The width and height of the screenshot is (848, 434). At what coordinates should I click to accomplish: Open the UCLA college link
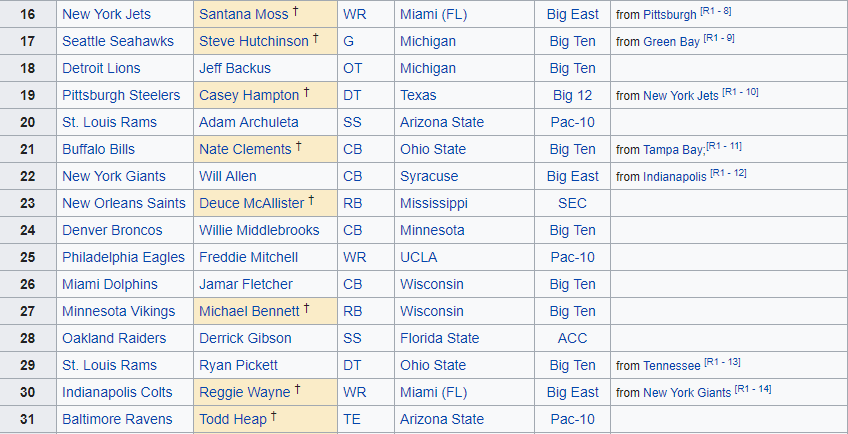(419, 258)
